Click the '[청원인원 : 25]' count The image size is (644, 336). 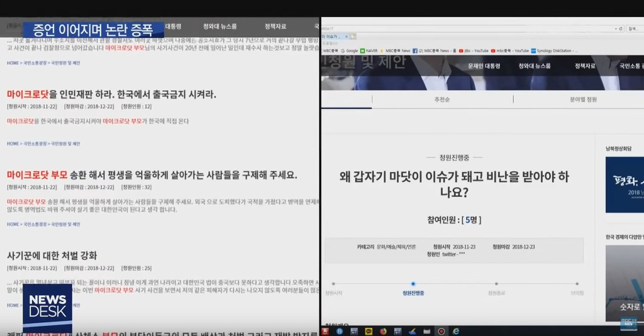coord(136,268)
